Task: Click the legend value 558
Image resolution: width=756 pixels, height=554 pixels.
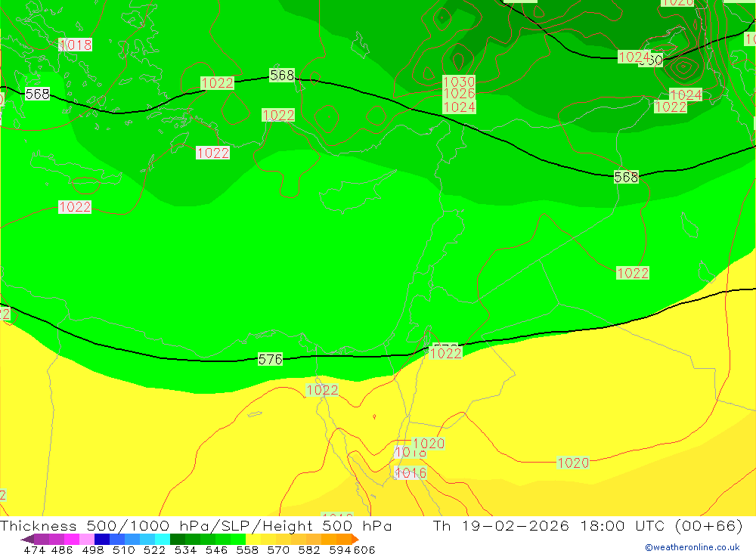Action: [x=247, y=549]
